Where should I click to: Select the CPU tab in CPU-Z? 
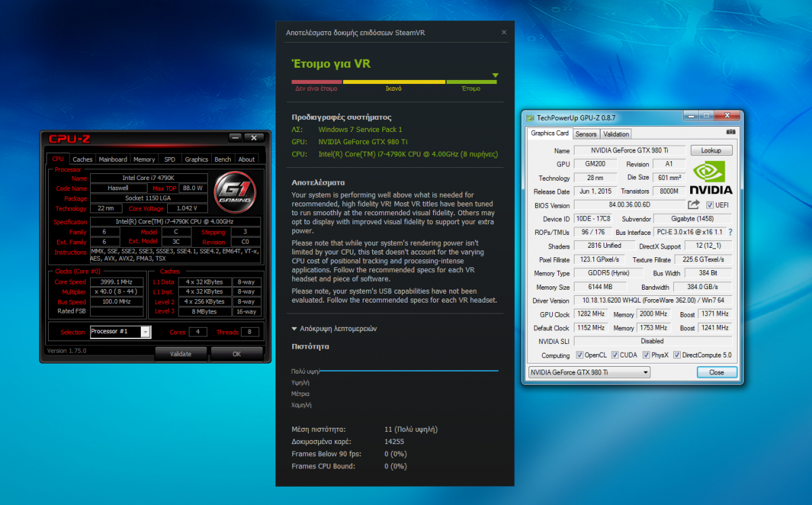coord(58,159)
